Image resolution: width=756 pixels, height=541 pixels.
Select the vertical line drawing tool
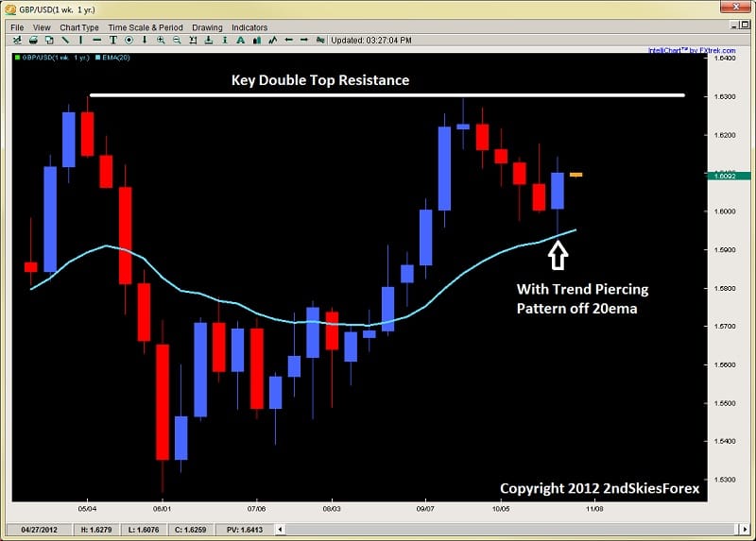[x=81, y=41]
